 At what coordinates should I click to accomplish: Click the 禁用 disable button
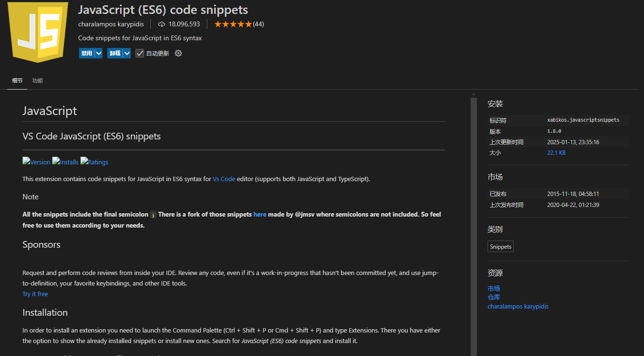(x=87, y=53)
